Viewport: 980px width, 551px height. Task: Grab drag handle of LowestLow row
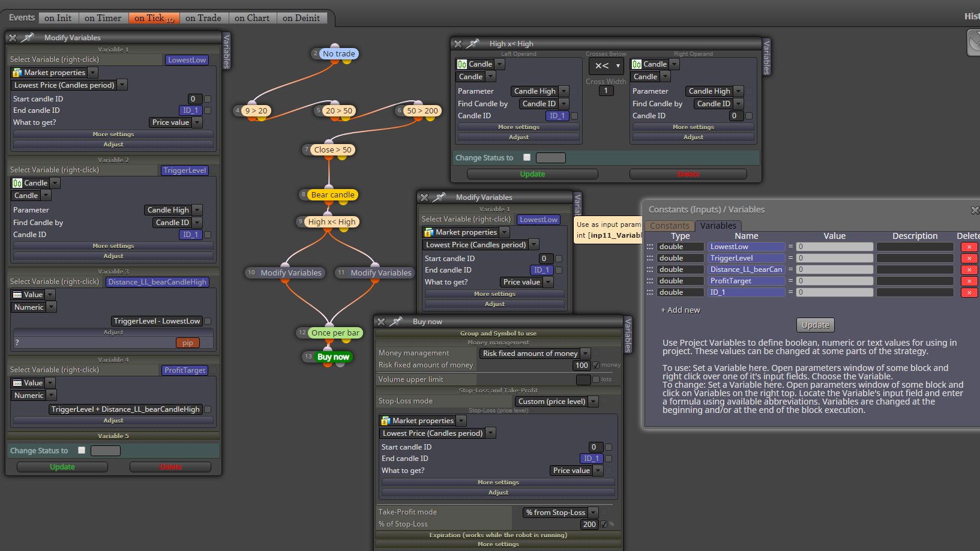click(x=650, y=247)
